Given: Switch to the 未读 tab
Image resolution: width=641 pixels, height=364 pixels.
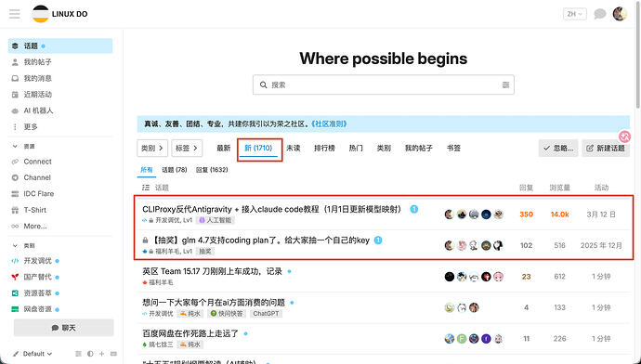Looking at the screenshot, I should coord(294,149).
